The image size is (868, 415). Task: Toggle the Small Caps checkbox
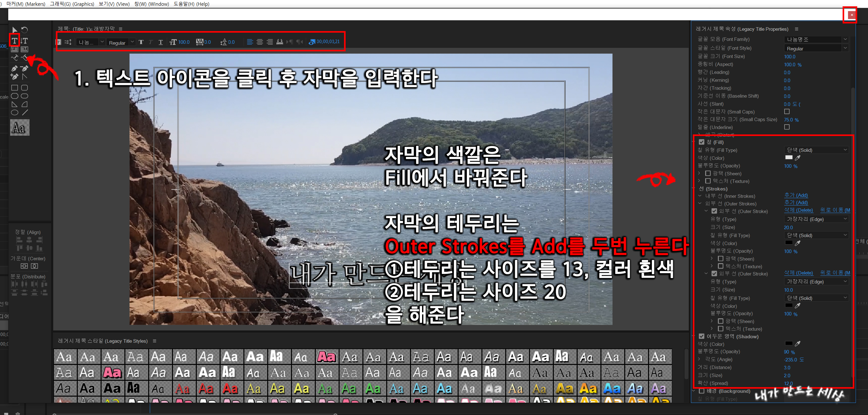[787, 111]
